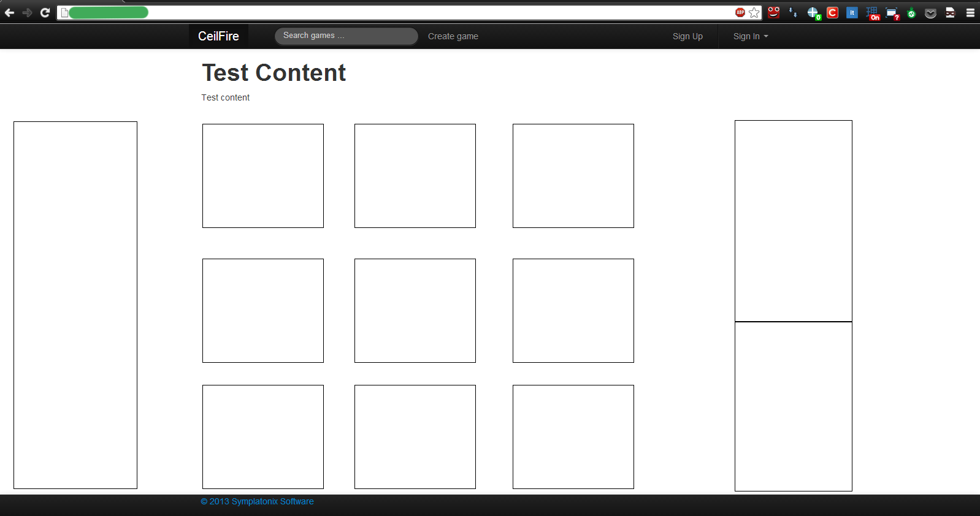
Task: Open the Sign Up page
Action: [687, 36]
